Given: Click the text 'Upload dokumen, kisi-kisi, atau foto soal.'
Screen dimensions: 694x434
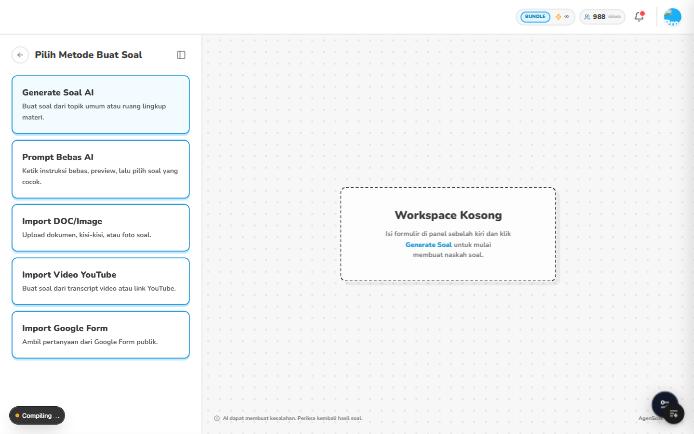Looking at the screenshot, I should [87, 235].
